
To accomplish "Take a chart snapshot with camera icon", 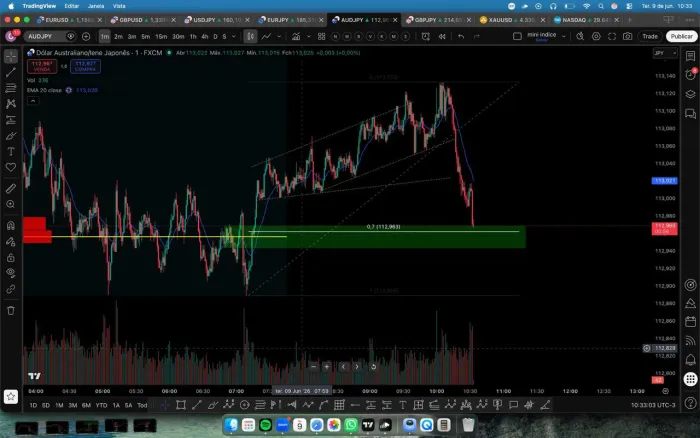I will (x=627, y=36).
